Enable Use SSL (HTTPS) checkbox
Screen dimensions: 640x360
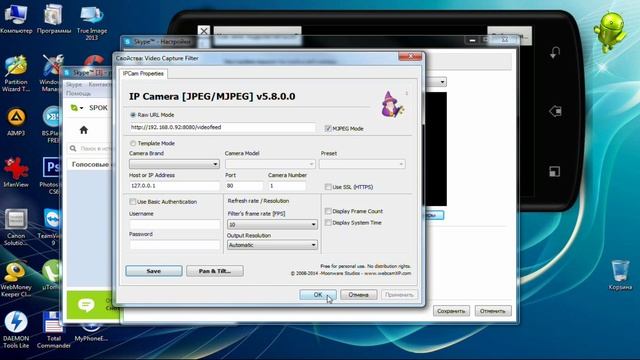[328, 187]
